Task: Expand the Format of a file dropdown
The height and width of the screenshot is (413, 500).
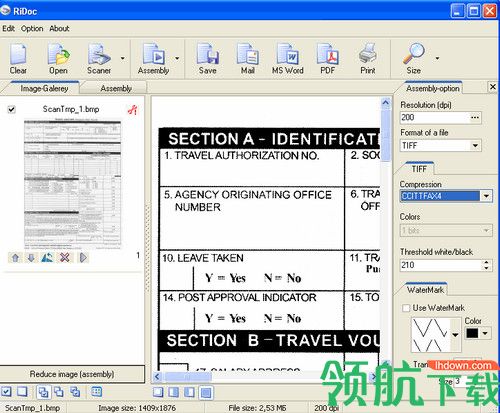Action: (x=475, y=145)
